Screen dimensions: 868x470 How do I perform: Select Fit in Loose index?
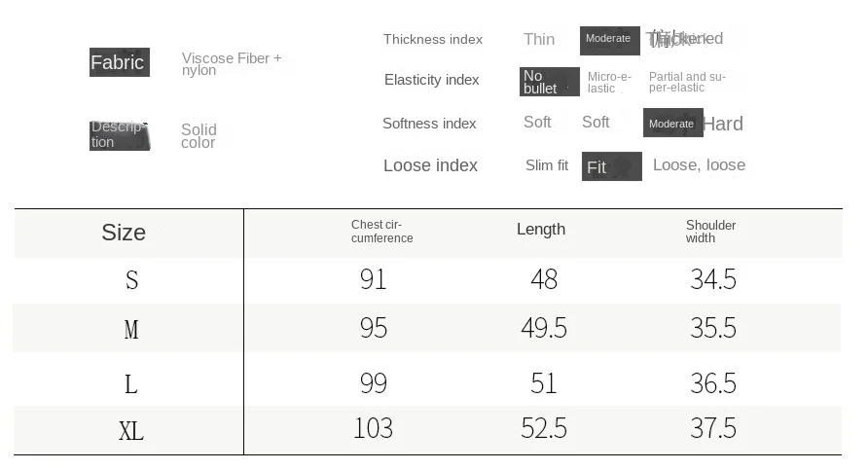pyautogui.click(x=612, y=166)
